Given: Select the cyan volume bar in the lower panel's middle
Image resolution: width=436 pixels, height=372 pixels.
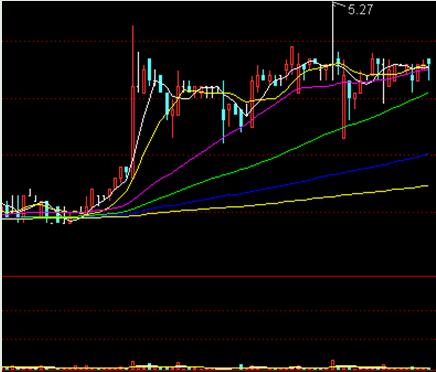Looking at the screenshot, I should (241, 367).
